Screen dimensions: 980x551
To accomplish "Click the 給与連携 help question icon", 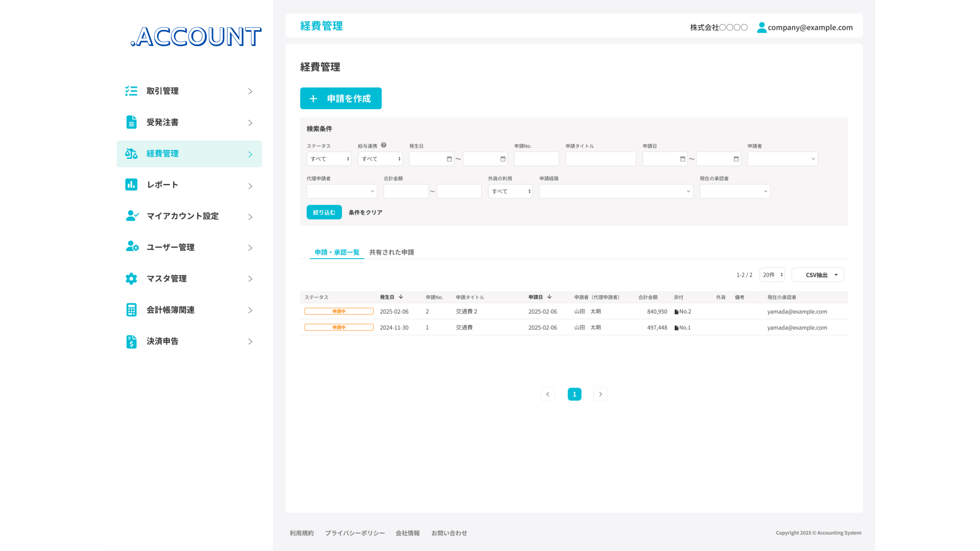I will (384, 145).
